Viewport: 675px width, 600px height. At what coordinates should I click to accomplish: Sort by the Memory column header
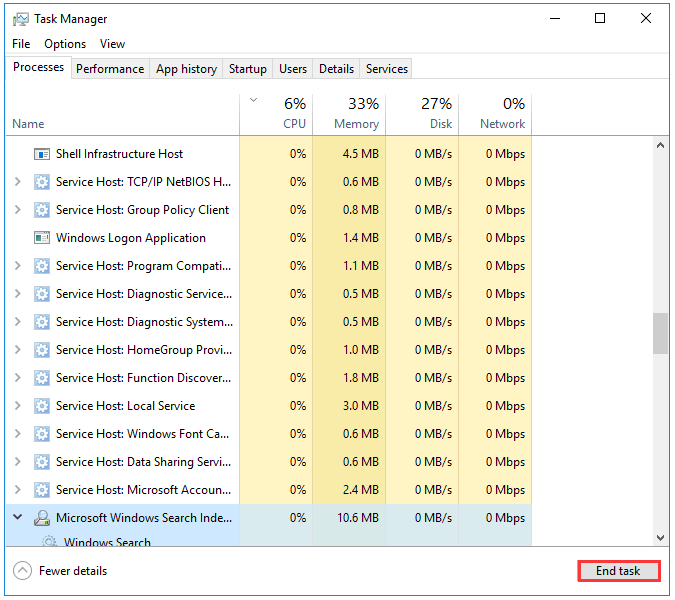point(349,114)
